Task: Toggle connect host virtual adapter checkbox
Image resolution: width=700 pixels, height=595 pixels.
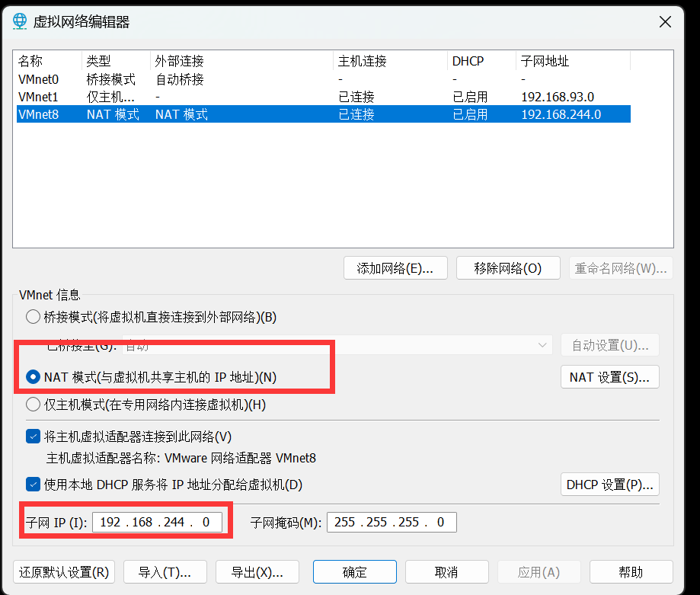Action: tap(33, 437)
